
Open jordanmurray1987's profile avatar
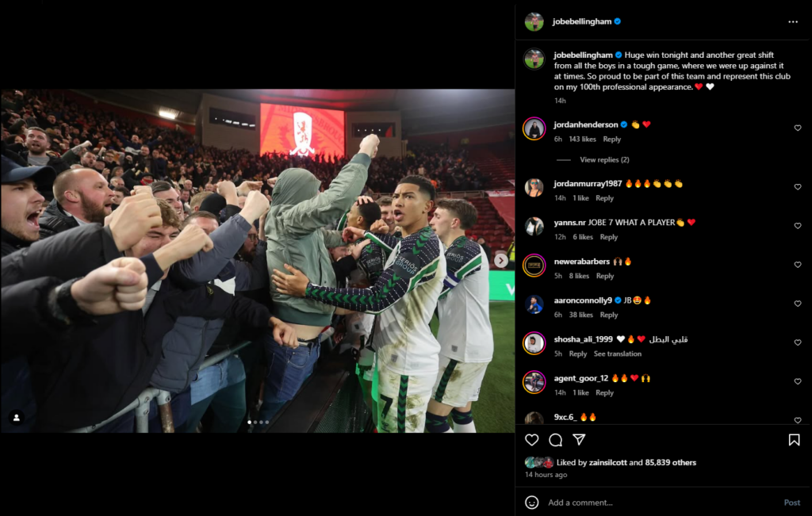(534, 187)
